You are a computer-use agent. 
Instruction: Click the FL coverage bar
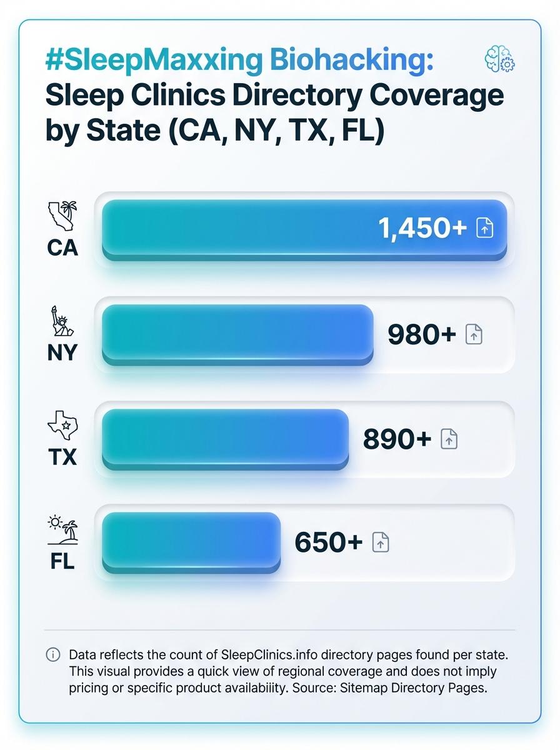pyautogui.click(x=191, y=542)
